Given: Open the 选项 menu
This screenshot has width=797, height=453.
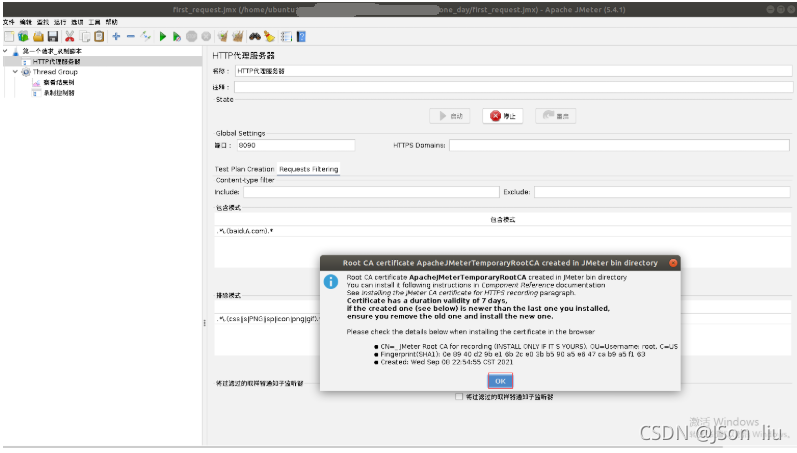Looking at the screenshot, I should (77, 22).
